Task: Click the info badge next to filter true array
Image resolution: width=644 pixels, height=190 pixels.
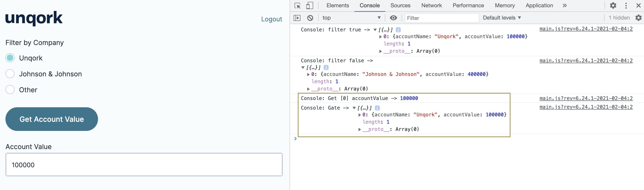Action: [x=398, y=30]
